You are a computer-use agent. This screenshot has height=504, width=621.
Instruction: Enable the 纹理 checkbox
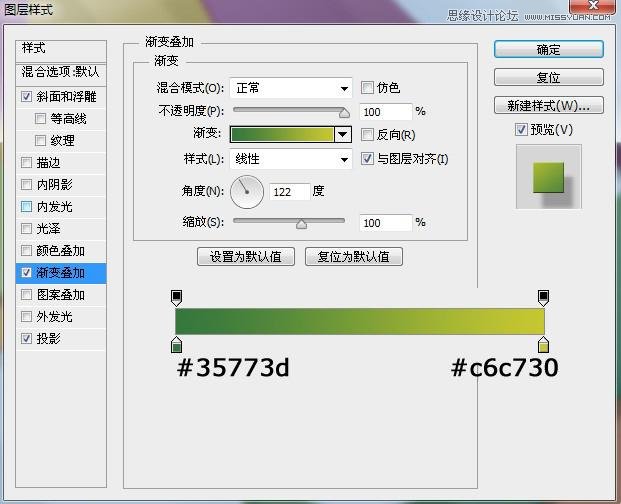click(x=40, y=140)
